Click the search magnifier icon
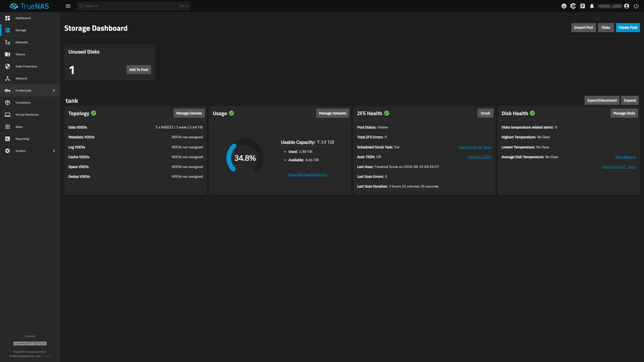Image resolution: width=644 pixels, height=362 pixels. 81,6
